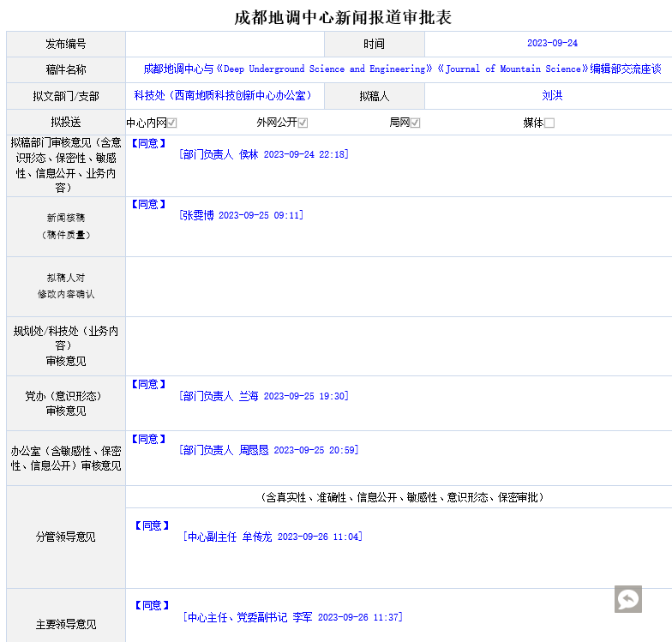Toggle the 外网公开 checkbox
The image size is (672, 642).
click(303, 123)
